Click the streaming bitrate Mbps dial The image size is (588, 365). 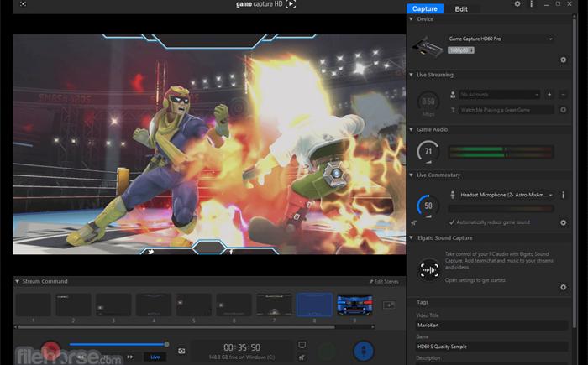(x=428, y=102)
